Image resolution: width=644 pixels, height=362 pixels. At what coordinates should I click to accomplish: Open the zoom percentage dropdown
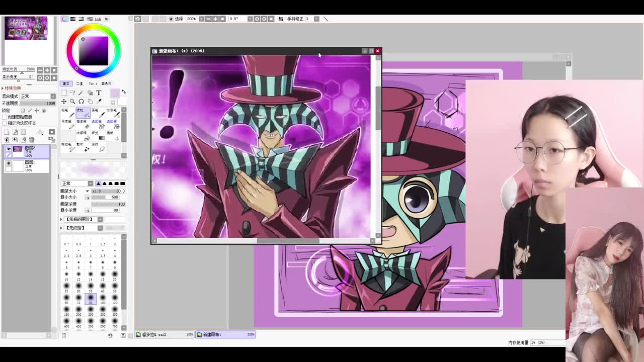(x=201, y=19)
